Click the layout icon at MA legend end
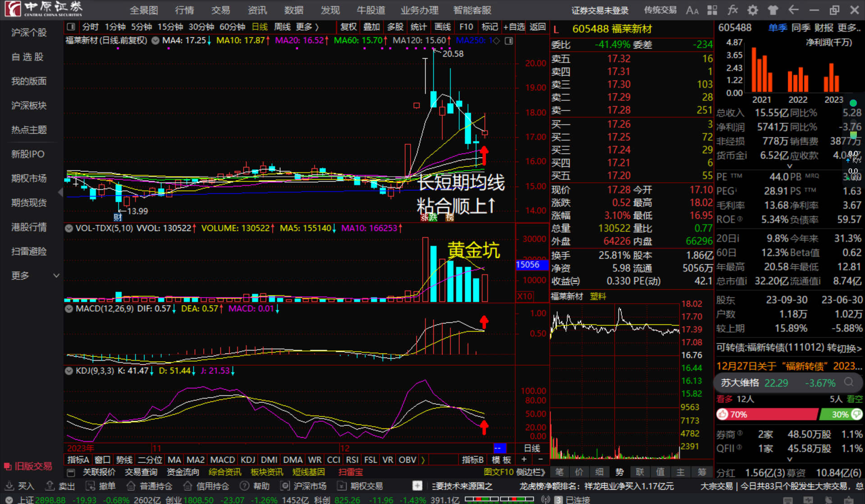 [509, 41]
